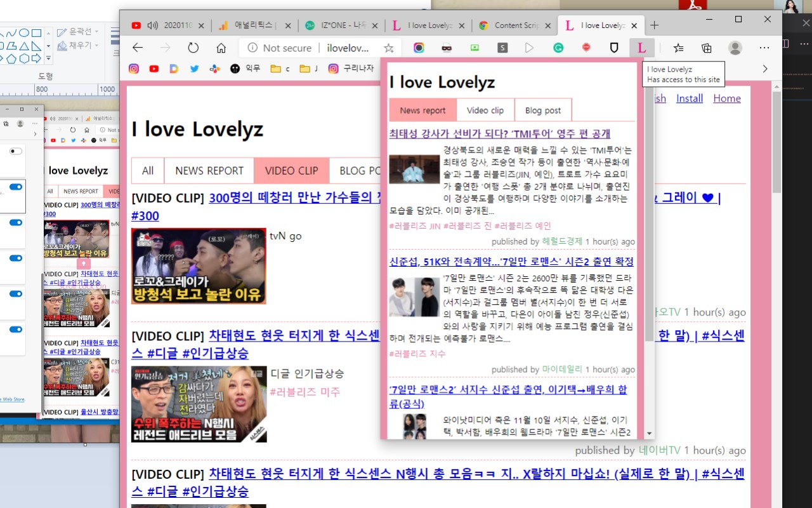812x508 pixels.
Task: Select the triangle shape in Paint
Action: pos(24,46)
